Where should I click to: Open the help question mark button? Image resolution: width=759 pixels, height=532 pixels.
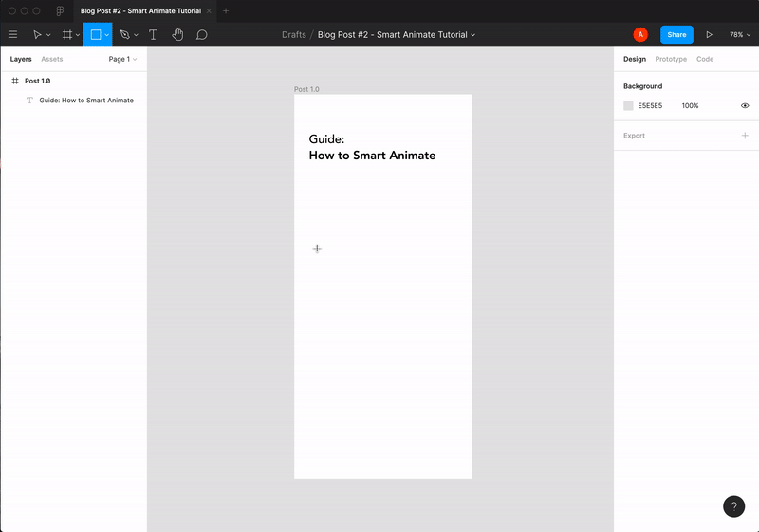point(733,506)
